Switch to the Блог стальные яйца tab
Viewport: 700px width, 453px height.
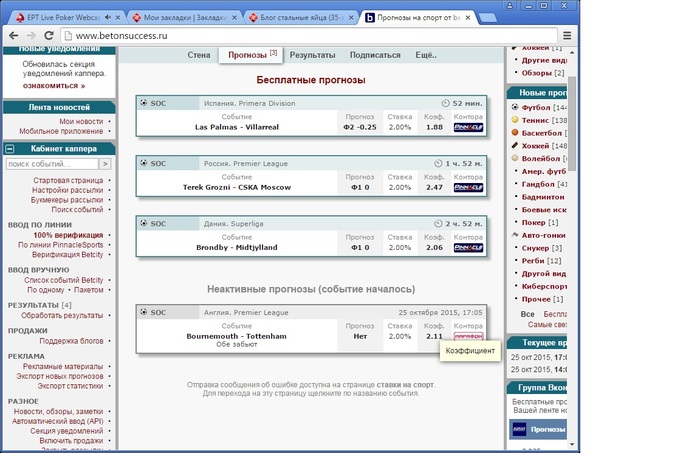pyautogui.click(x=302, y=17)
